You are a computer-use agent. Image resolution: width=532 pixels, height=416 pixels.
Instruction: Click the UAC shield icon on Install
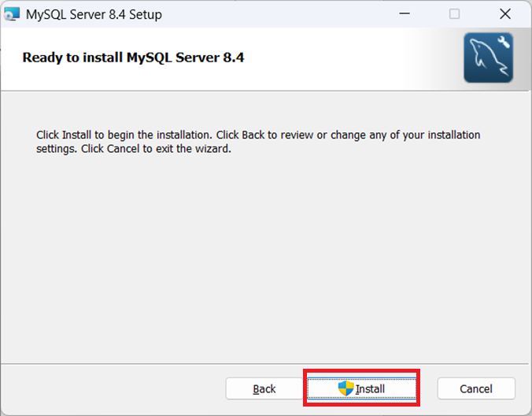click(346, 388)
